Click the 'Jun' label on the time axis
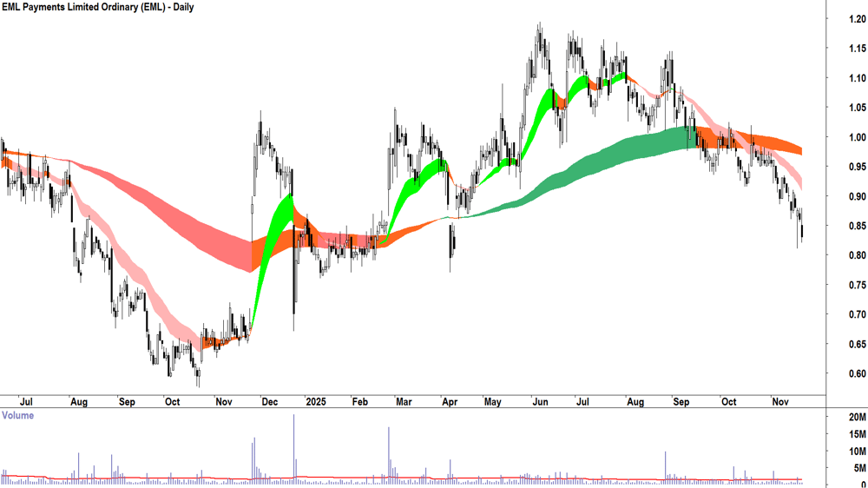The height and width of the screenshot is (488, 868). pos(540,401)
